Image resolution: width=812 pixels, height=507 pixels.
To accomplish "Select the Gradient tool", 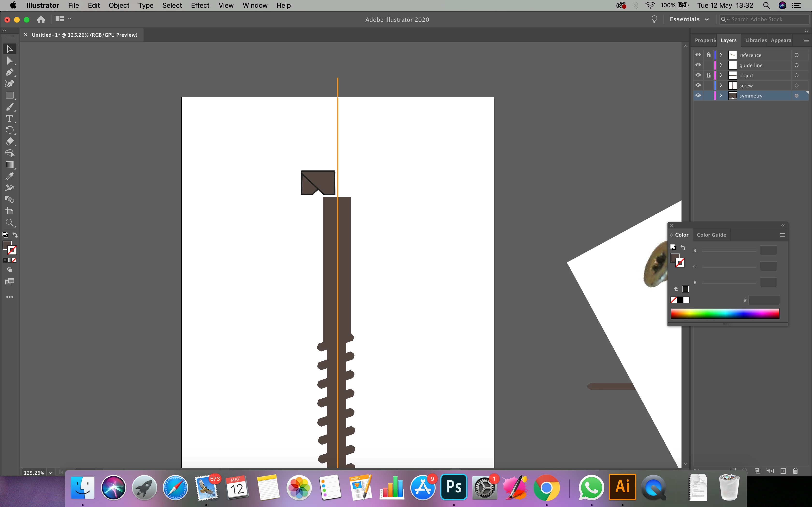I will pyautogui.click(x=9, y=165).
